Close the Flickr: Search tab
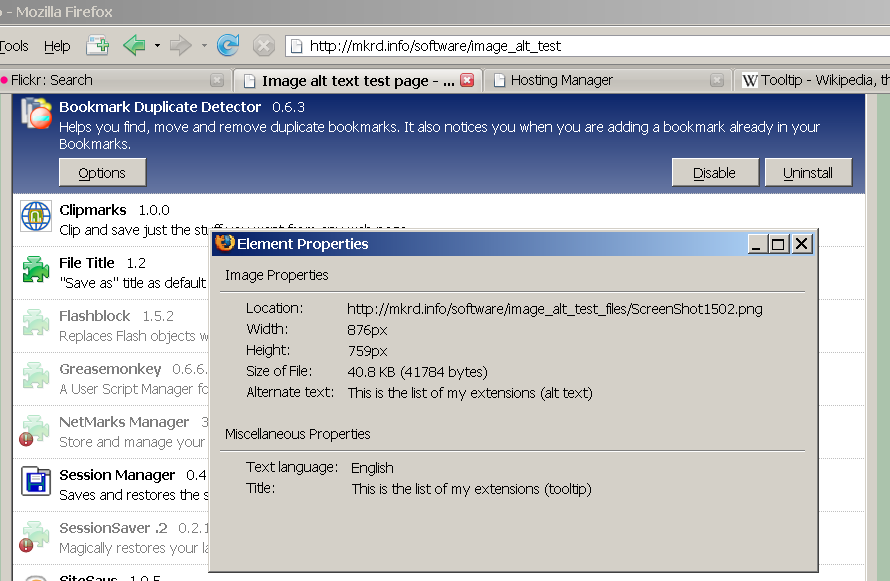This screenshot has height=581, width=890. 217,81
